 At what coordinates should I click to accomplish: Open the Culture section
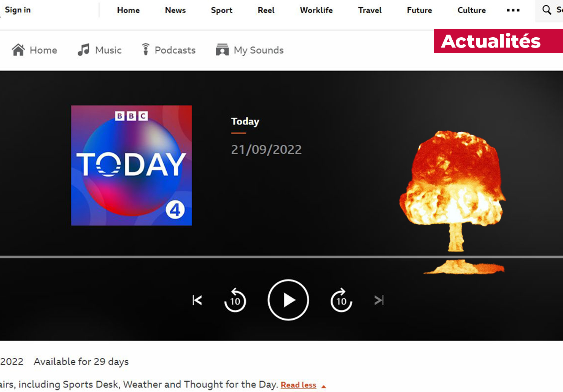471,10
